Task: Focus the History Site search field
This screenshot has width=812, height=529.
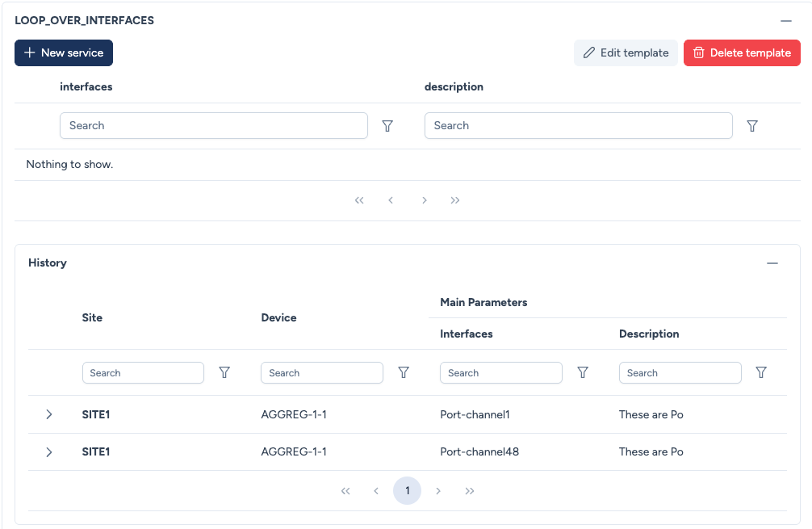Action: 143,372
